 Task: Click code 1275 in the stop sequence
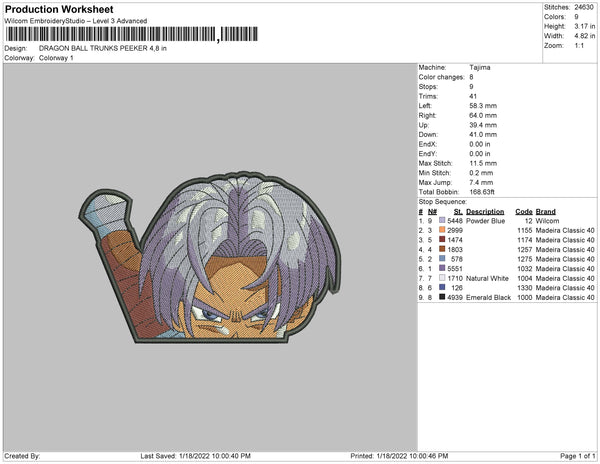(525, 259)
